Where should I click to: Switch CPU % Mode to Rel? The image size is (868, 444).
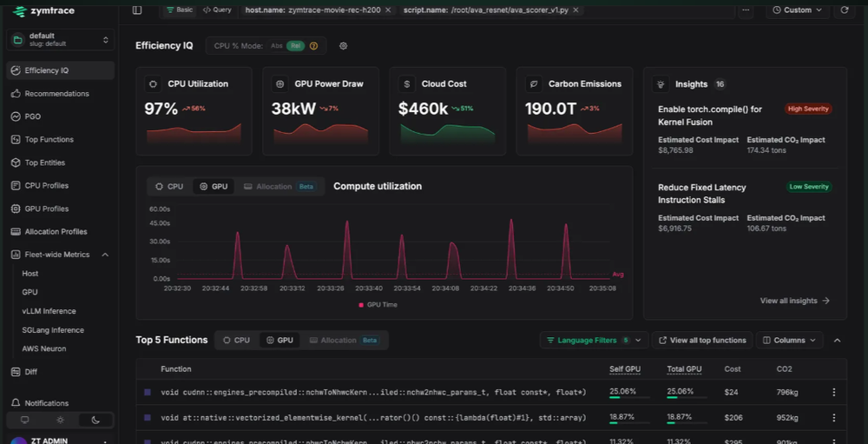tap(296, 46)
